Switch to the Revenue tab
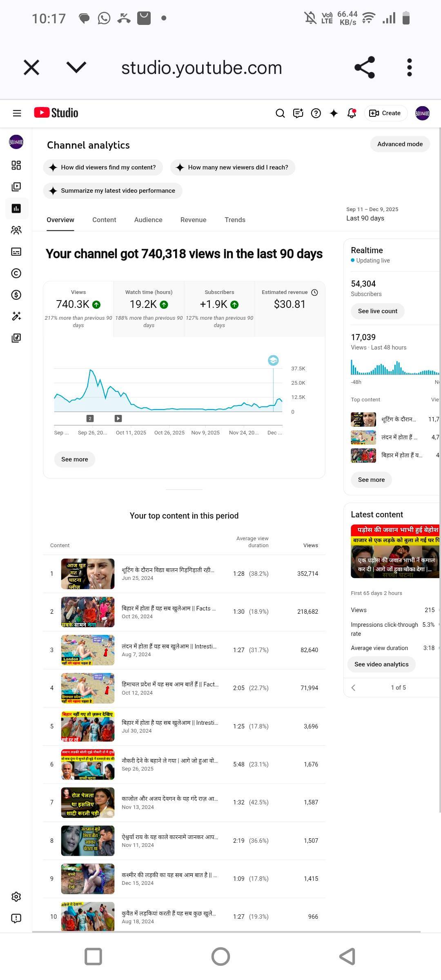This screenshot has height=980, width=441. click(193, 220)
